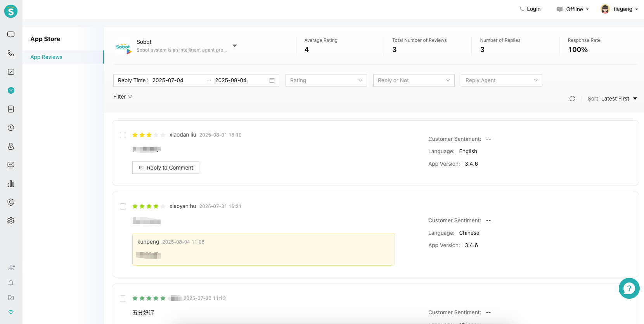Open the Reply Agent dropdown
The height and width of the screenshot is (324, 644).
point(501,80)
